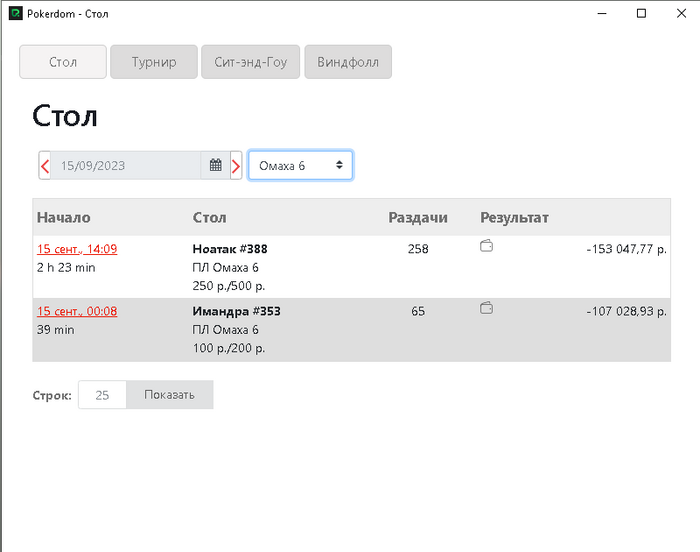This screenshot has width=700, height=552.
Task: Open the 15 сент., 00:08 session link
Action: point(77,311)
